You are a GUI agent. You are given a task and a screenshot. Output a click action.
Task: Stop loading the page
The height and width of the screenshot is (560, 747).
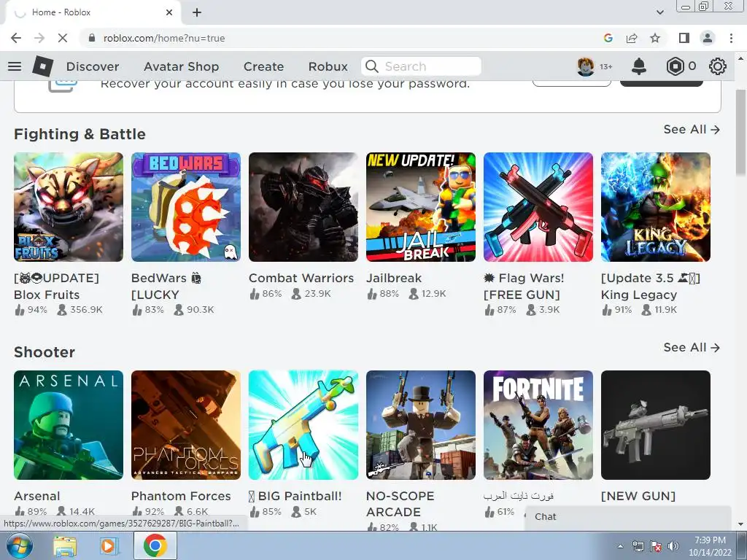click(63, 38)
